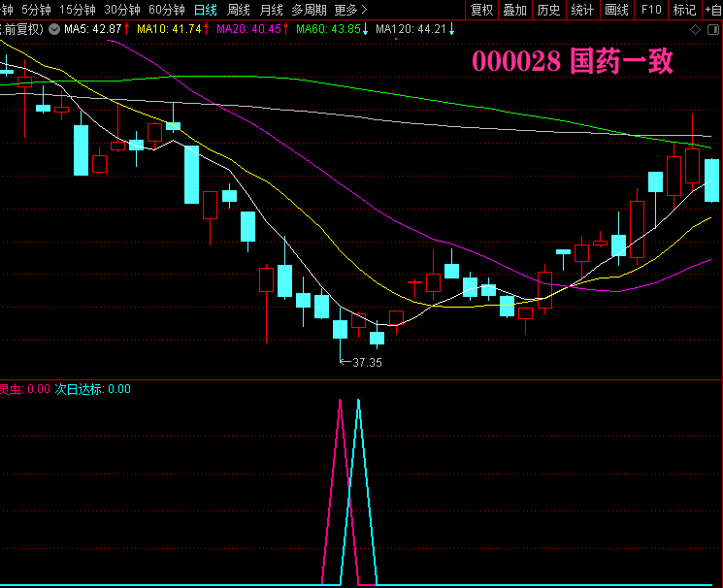Click the diamond icon in chart header

pyautogui.click(x=695, y=30)
